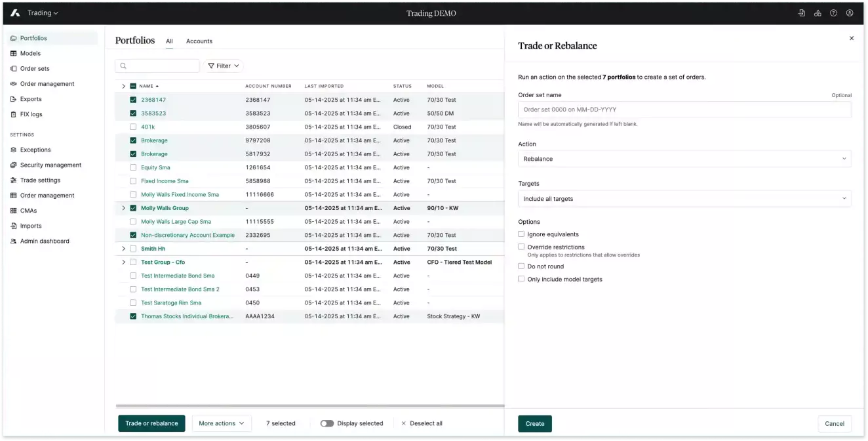Screen dimensions: 868x441
Task: Click the STATUS column header
Action: tap(403, 86)
